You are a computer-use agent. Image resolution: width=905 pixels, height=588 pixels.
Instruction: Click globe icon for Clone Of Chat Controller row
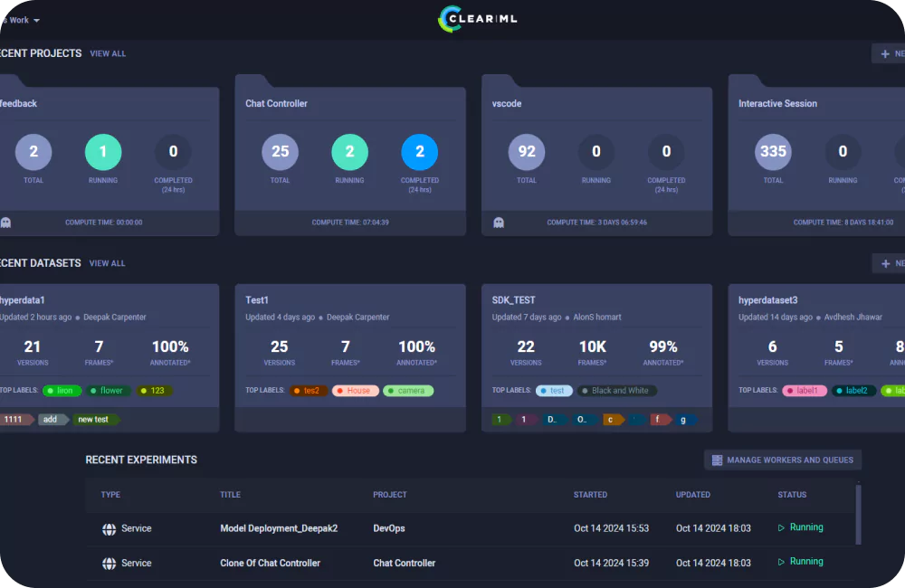coord(110,564)
